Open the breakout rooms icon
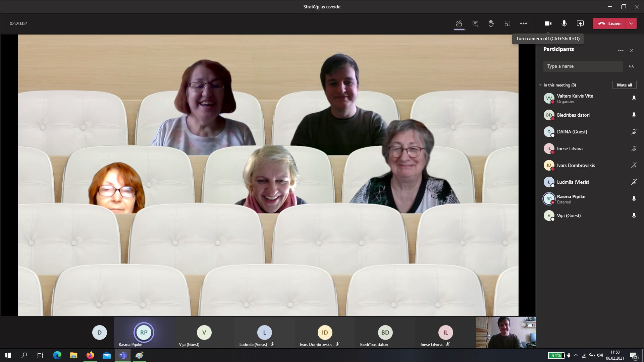The image size is (644, 362). (507, 23)
